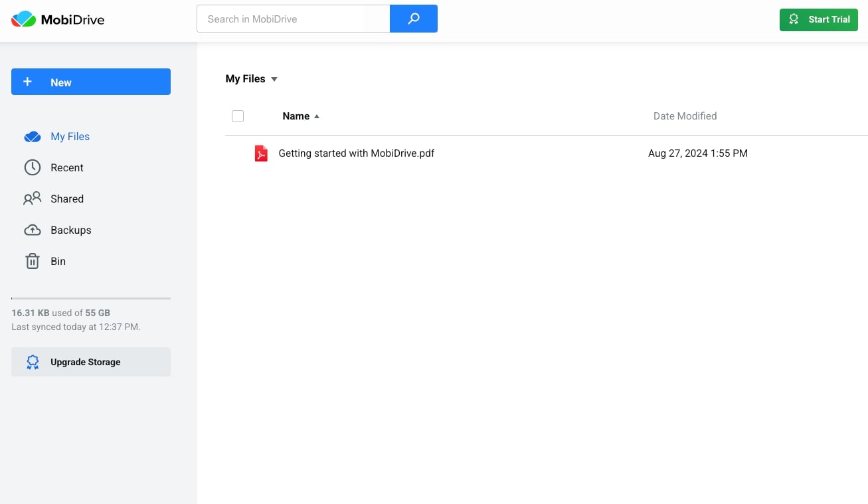Open the Recent section label
Image resolution: width=868 pixels, height=504 pixels.
pos(67,167)
